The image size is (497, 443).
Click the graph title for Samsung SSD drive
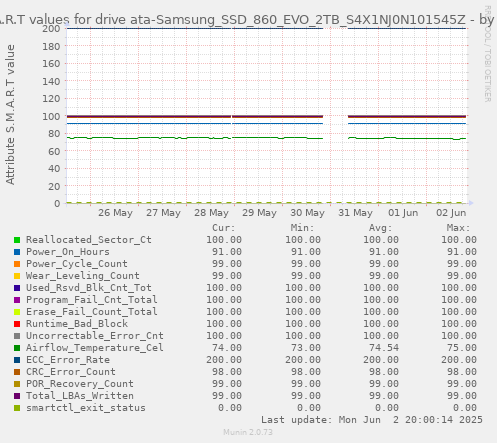[x=247, y=20]
